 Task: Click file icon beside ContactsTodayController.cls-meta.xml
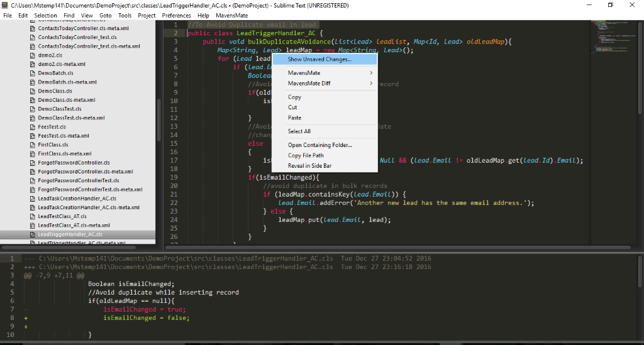33,28
